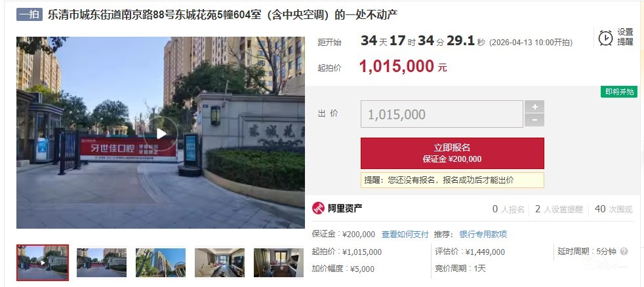
Task: Select the fifth interior room thumbnail
Action: pos(279,263)
